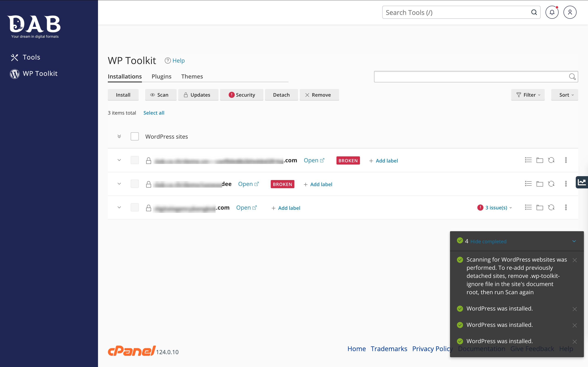
Task: Click the notification bell icon in header
Action: point(552,12)
